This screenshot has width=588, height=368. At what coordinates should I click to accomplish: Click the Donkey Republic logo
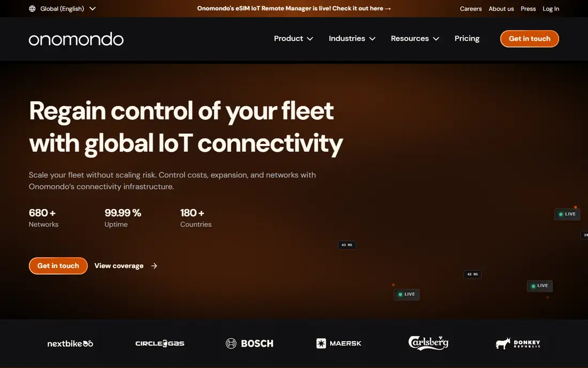tap(518, 343)
